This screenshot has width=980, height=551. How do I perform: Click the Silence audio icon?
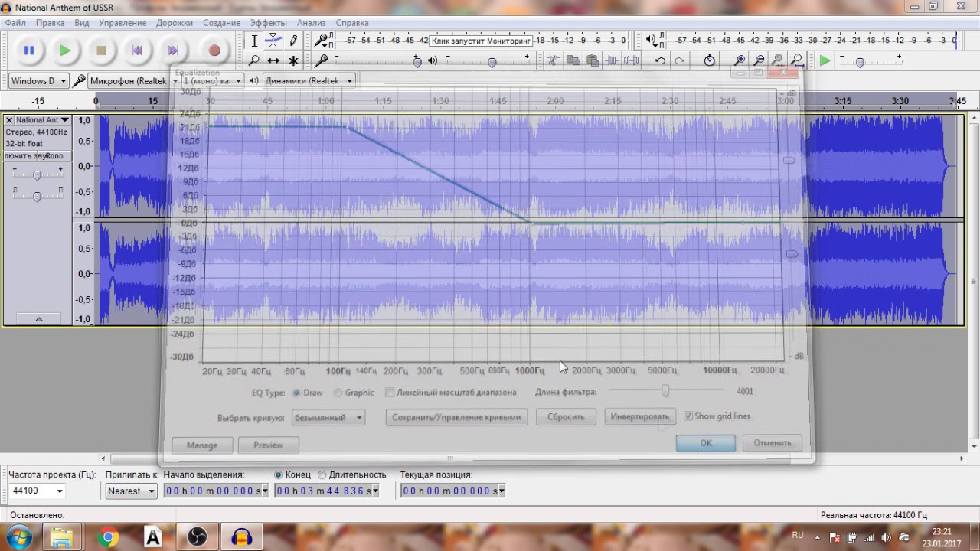click(x=632, y=60)
